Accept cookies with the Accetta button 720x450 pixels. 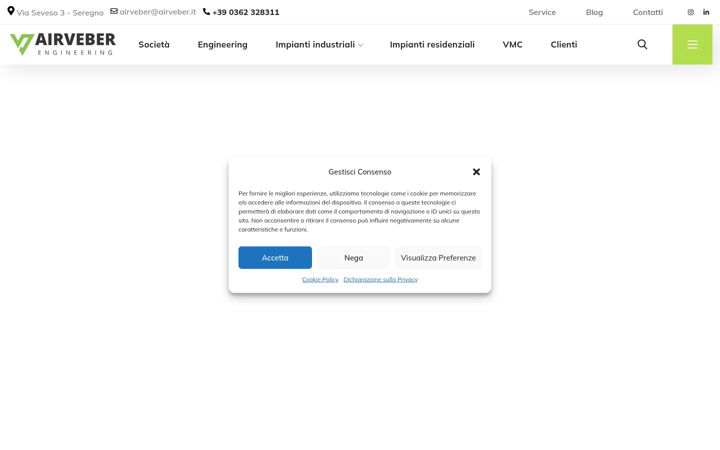point(275,258)
